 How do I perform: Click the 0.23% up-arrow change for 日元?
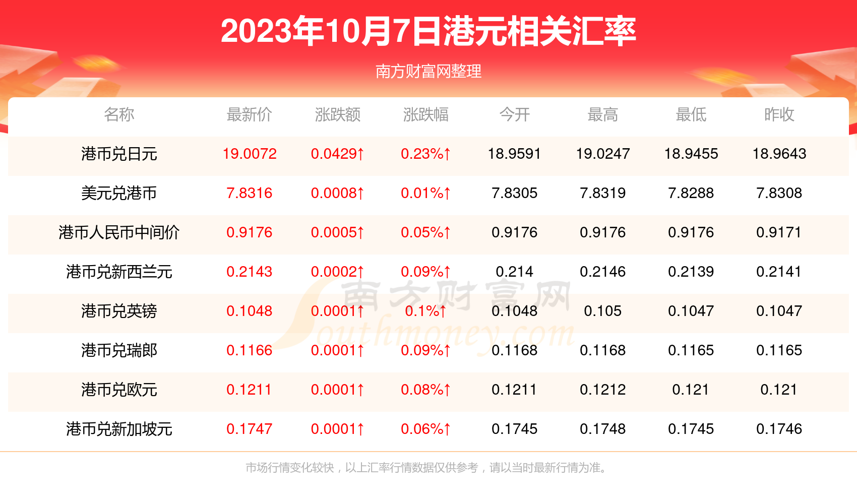[426, 154]
